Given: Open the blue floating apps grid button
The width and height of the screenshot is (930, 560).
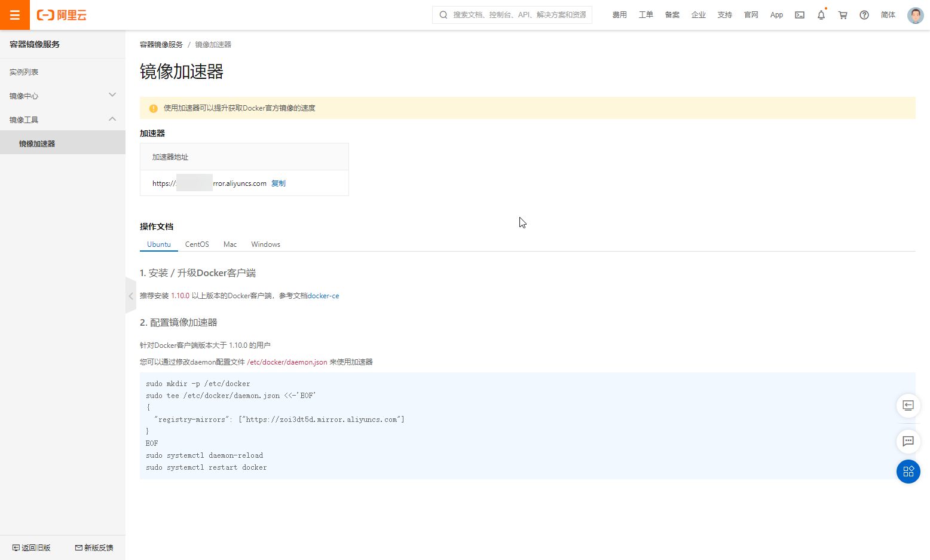Looking at the screenshot, I should [x=908, y=472].
